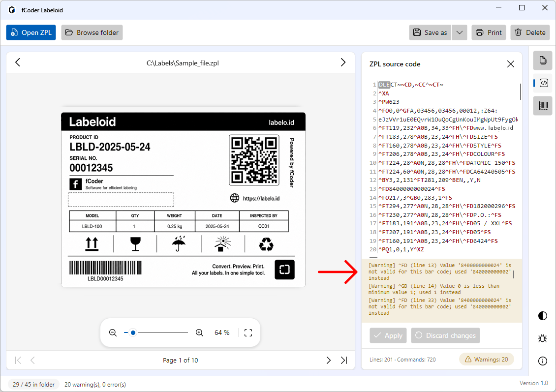Expand the Save as dropdown arrow
This screenshot has width=556, height=392.
[459, 32]
